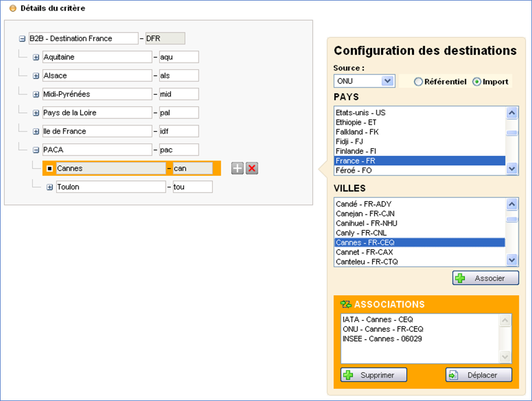Click the Pays list scroll down arrow
The image size is (532, 401).
point(512,169)
